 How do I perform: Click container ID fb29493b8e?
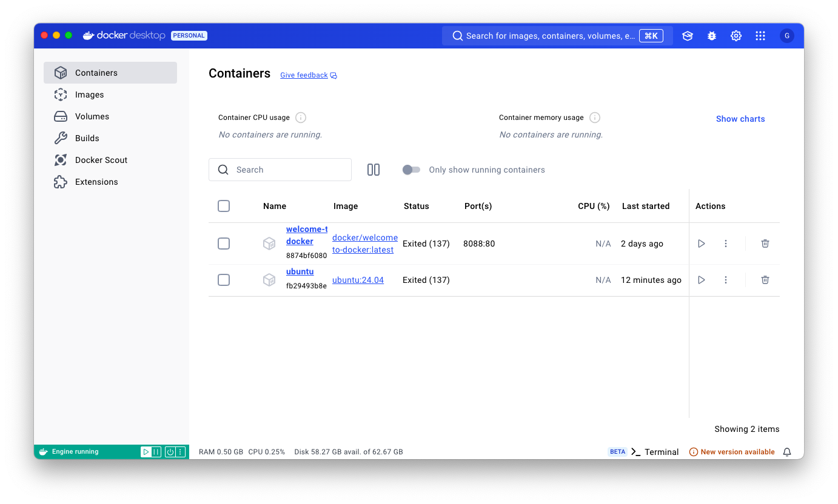point(306,286)
